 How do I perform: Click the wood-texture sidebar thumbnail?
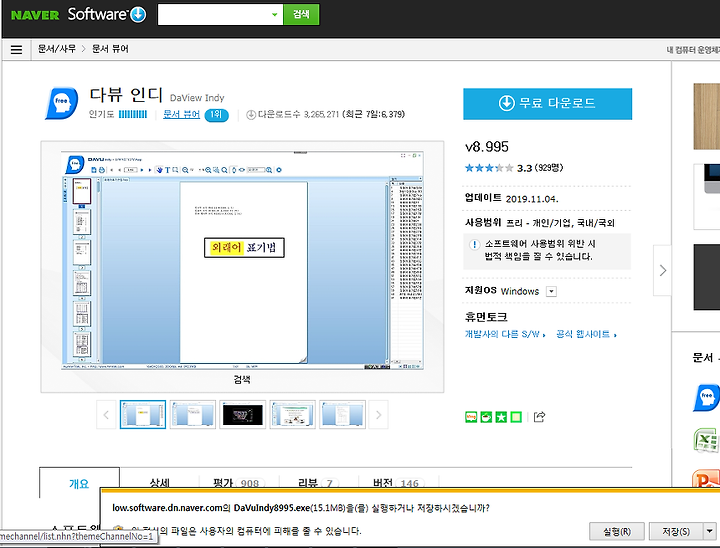707,116
